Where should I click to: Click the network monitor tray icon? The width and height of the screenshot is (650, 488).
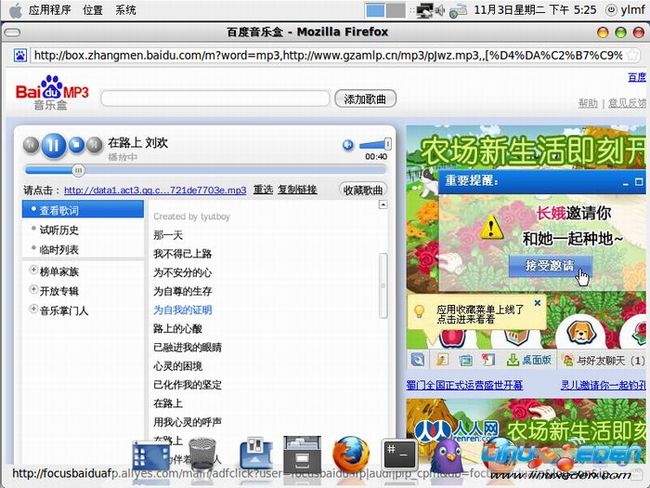pyautogui.click(x=424, y=10)
